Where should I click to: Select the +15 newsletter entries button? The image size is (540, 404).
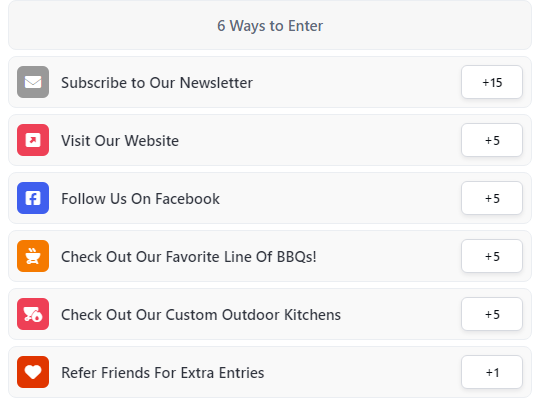[x=492, y=82]
